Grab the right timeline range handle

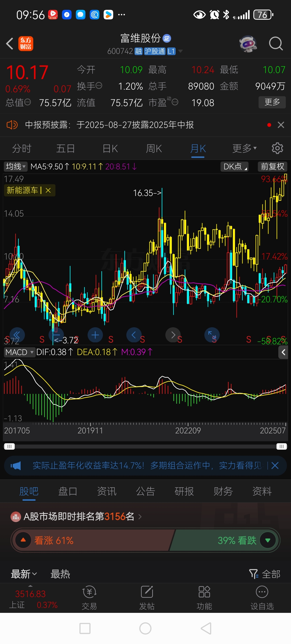pos(281,447)
